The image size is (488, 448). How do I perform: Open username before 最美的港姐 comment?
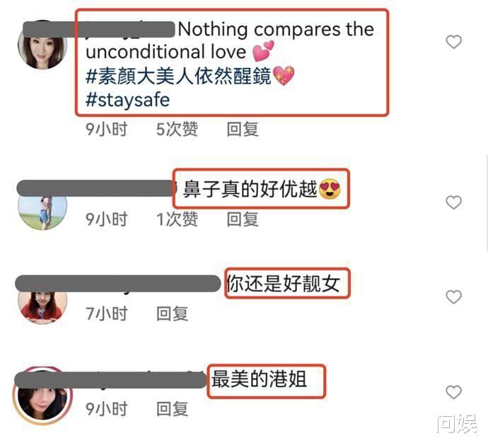(x=111, y=380)
